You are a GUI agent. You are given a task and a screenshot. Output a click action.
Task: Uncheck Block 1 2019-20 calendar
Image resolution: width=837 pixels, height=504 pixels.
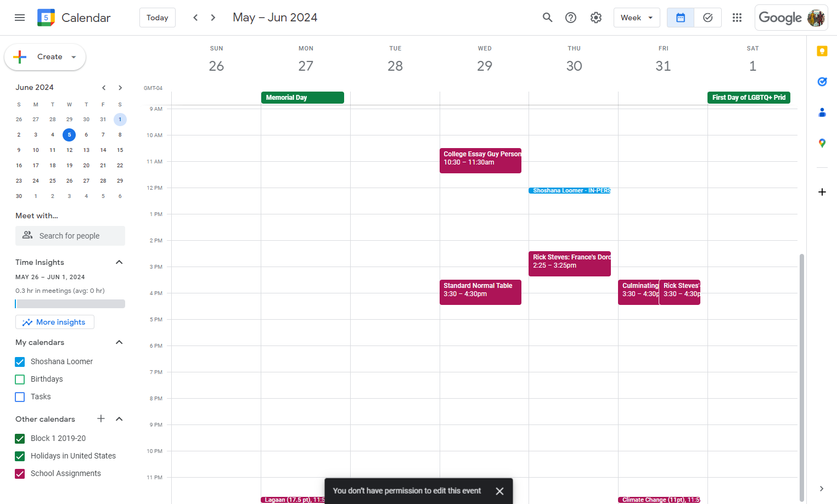pyautogui.click(x=20, y=439)
